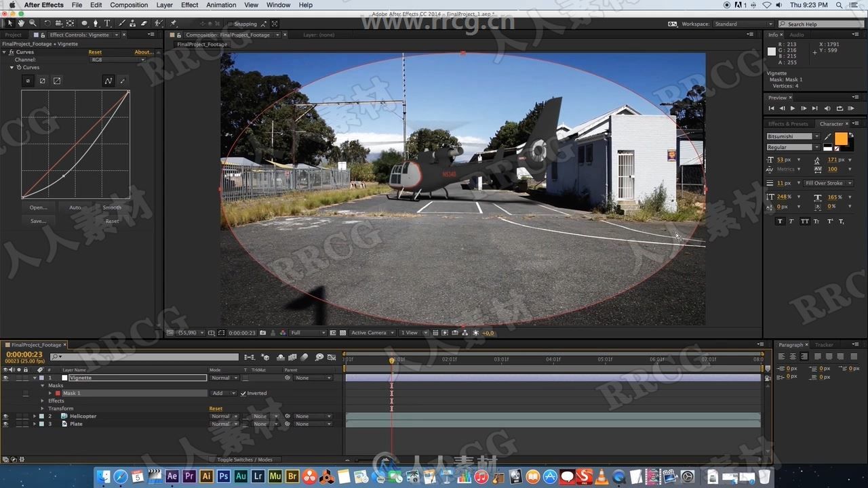Select the Zoom magnifier tool
Viewport: 868px width, 488px height.
(x=33, y=23)
